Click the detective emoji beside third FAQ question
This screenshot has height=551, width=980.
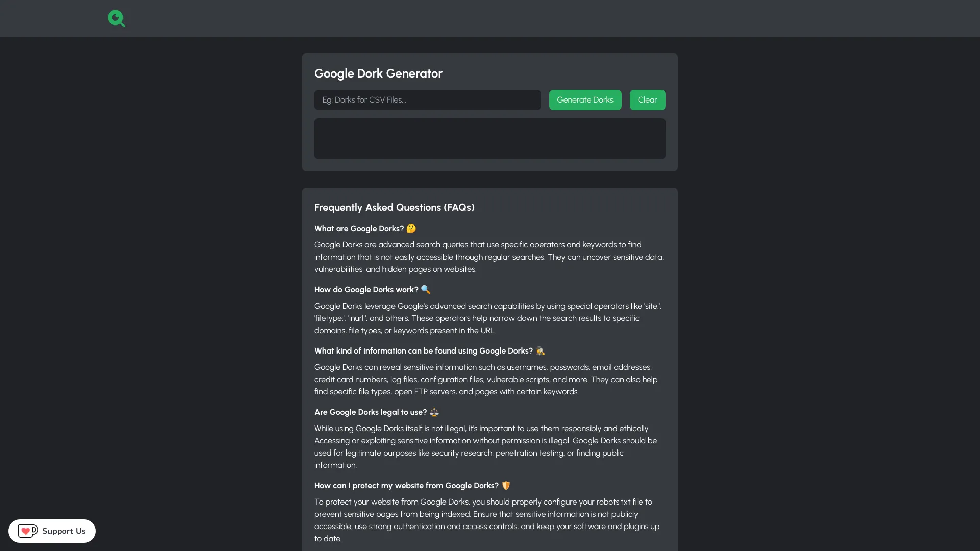pos(540,351)
